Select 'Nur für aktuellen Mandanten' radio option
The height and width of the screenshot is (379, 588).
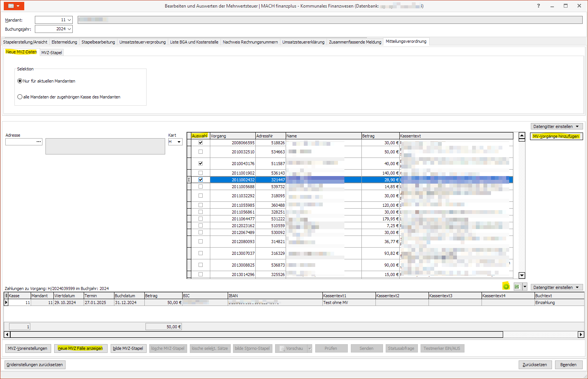coord(20,81)
